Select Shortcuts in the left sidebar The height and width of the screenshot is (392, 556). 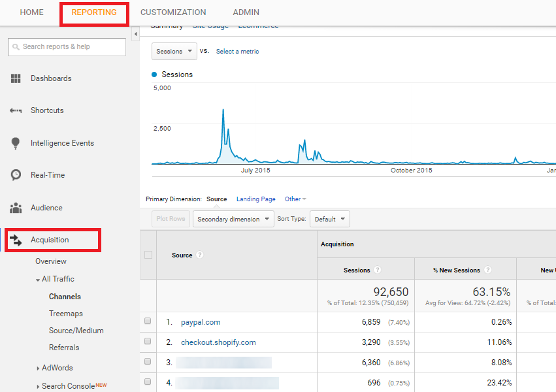45,110
